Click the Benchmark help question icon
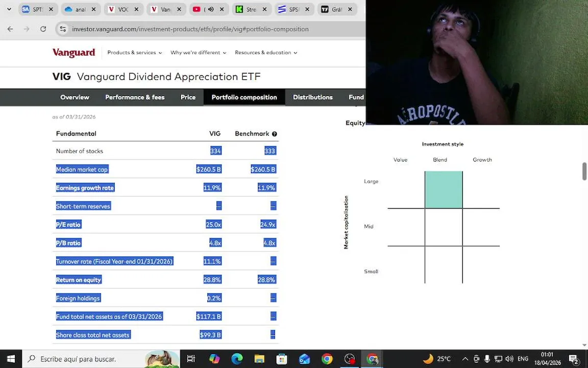The width and height of the screenshot is (588, 368). click(275, 134)
